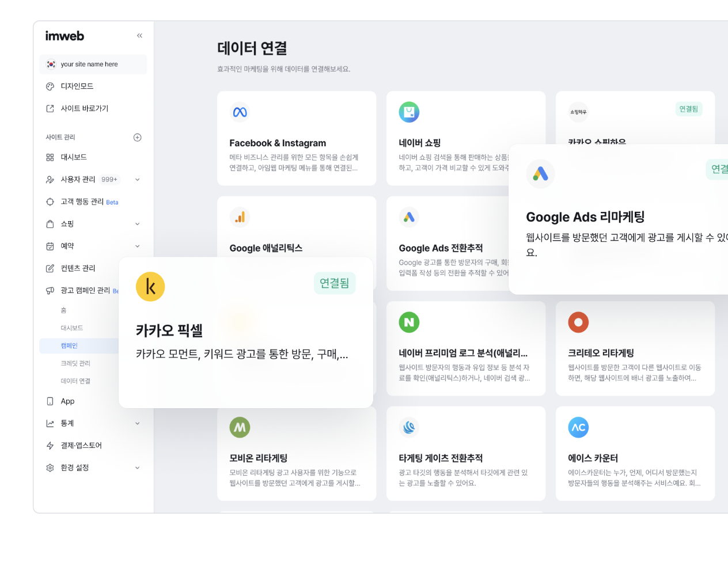Expand the 환경 설정 menu chevron
728x570 pixels.
pos(137,468)
